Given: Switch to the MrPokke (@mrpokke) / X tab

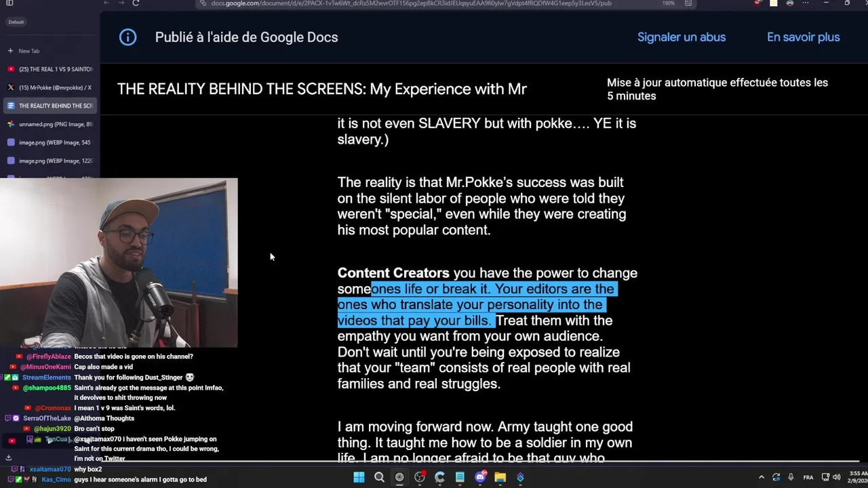Looking at the screenshot, I should pyautogui.click(x=50, y=87).
